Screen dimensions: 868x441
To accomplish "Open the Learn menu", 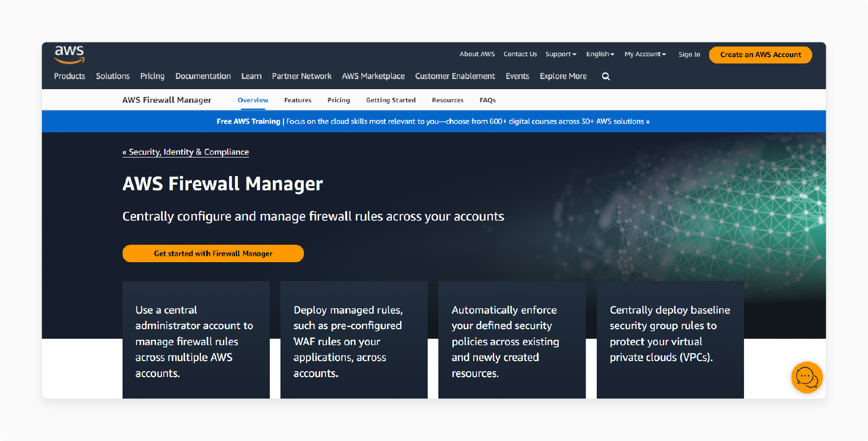I will (251, 76).
